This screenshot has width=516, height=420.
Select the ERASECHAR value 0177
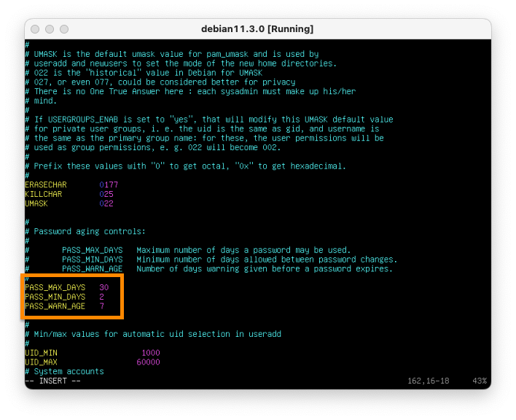tap(109, 184)
